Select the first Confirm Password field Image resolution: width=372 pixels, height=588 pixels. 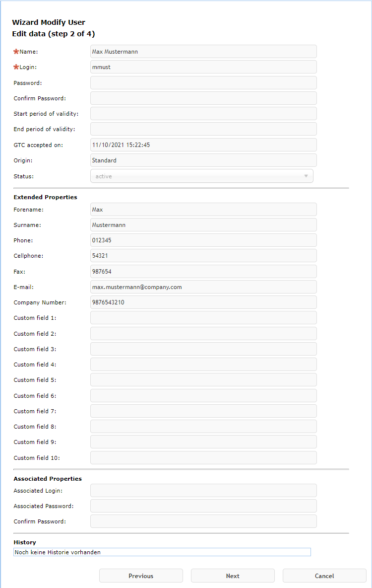click(203, 98)
